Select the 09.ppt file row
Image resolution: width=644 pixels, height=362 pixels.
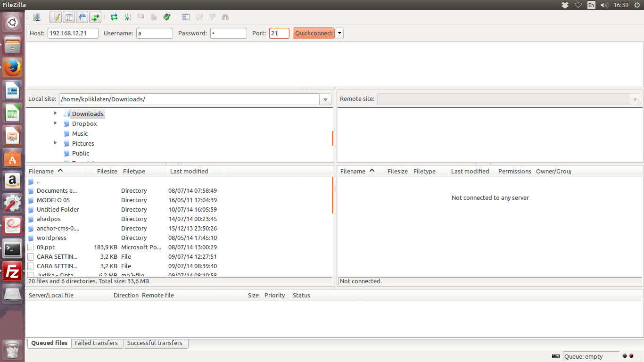pyautogui.click(x=179, y=247)
